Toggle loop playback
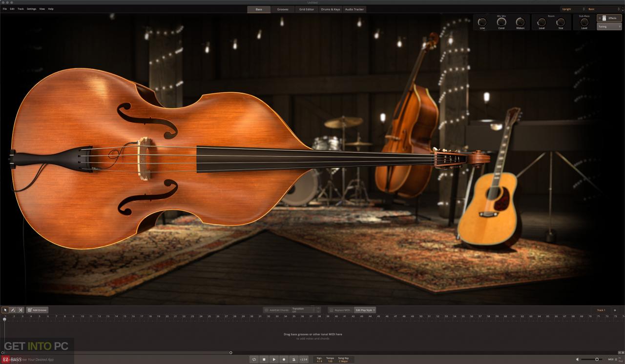The width and height of the screenshot is (625, 364). click(254, 359)
